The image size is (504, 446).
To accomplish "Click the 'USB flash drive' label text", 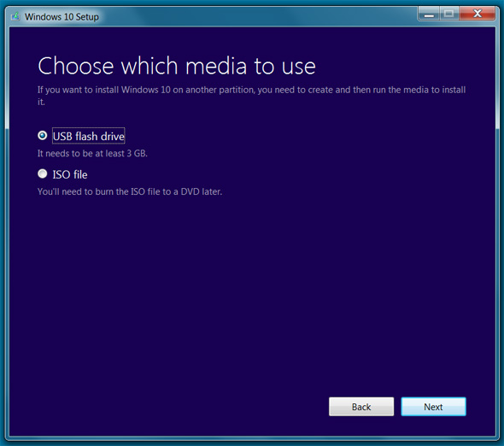I will 88,136.
